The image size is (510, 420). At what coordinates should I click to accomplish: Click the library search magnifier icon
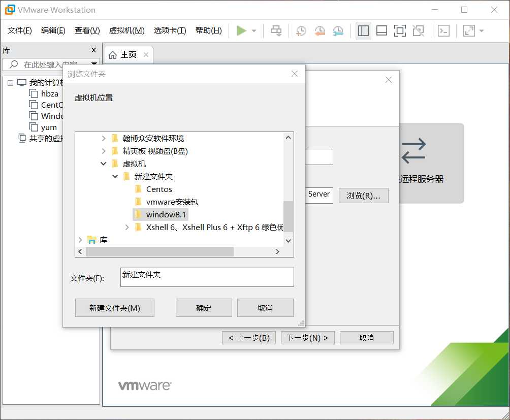(14, 64)
